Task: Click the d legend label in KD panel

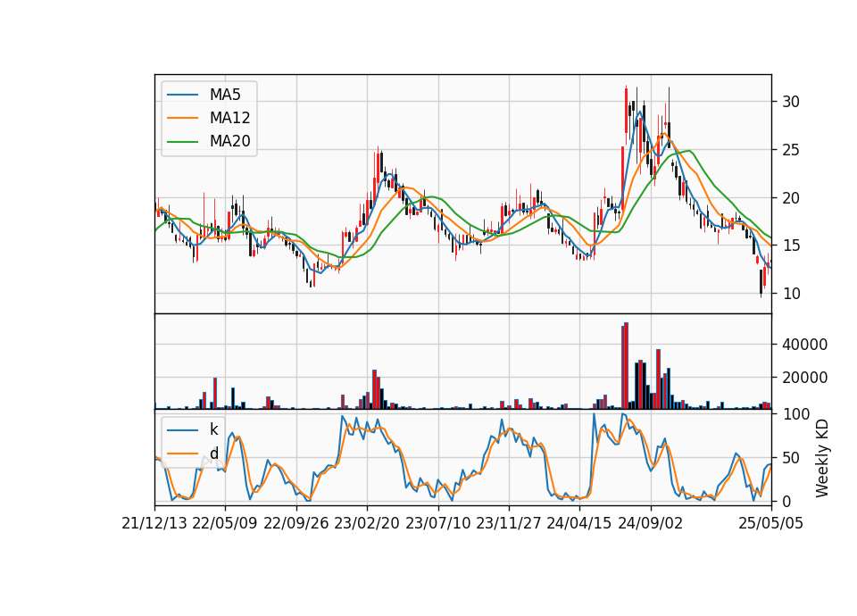Action: coord(213,454)
